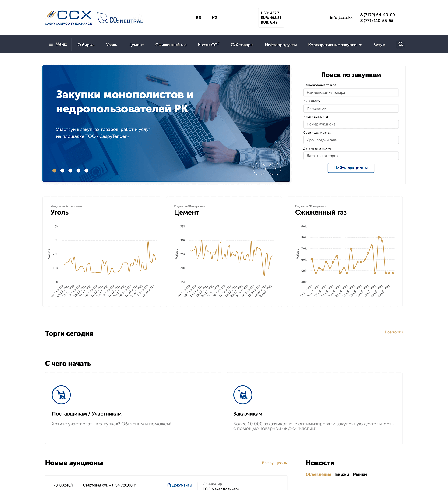Screen dimensions: 448x490
Task: Open Документы link for auction T-0103240/1
Action: point(180,485)
